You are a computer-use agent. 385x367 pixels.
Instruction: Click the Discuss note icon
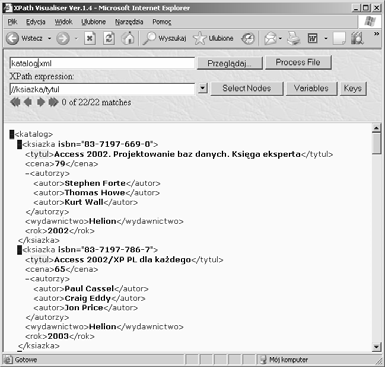(339, 39)
